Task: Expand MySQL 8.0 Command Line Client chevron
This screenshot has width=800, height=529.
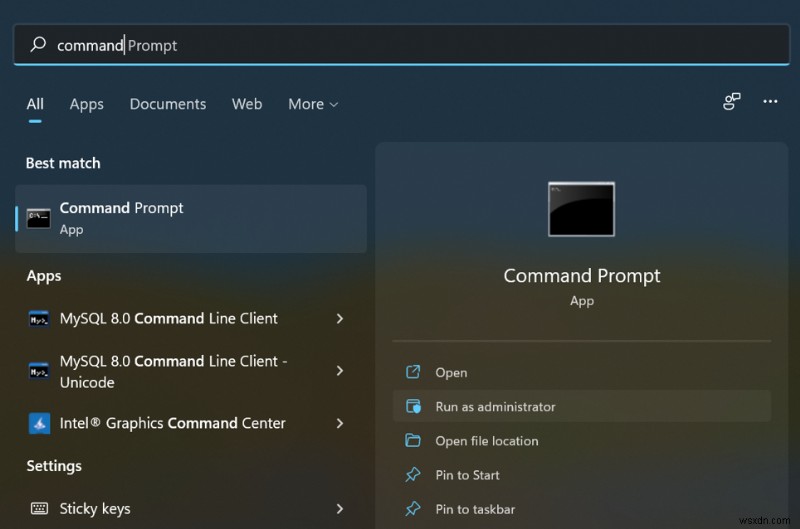Action: click(x=340, y=319)
